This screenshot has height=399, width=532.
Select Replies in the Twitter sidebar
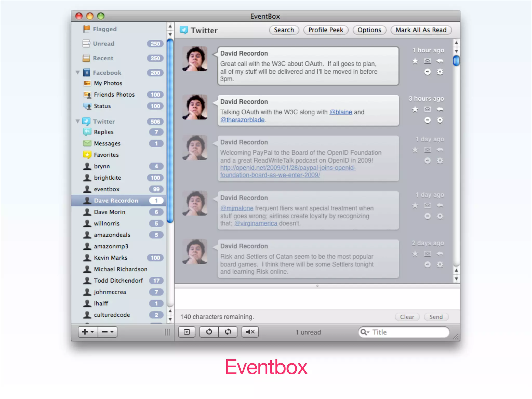[104, 132]
